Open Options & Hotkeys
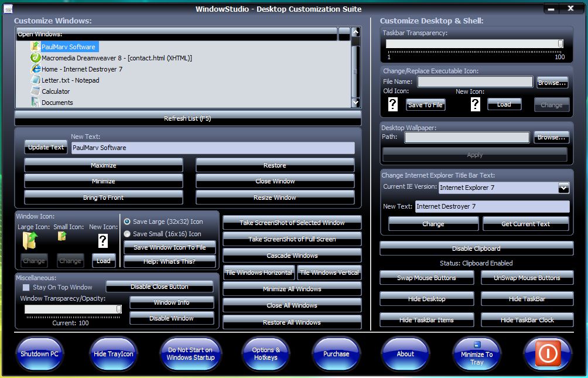Screen dimensions: 588x378 [x=265, y=354]
